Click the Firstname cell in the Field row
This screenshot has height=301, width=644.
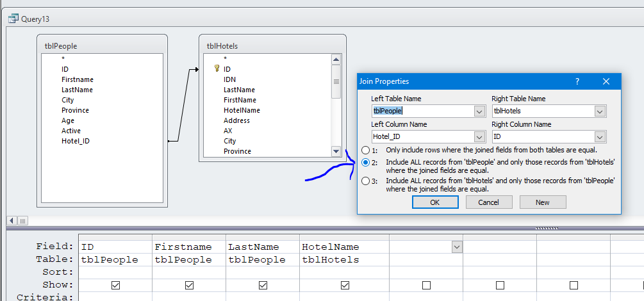pos(189,247)
